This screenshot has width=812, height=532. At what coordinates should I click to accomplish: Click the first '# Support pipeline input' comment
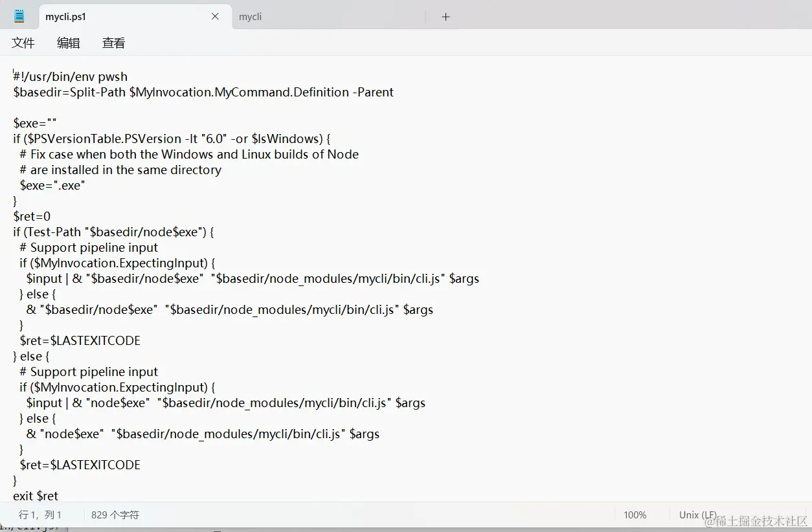coord(89,247)
